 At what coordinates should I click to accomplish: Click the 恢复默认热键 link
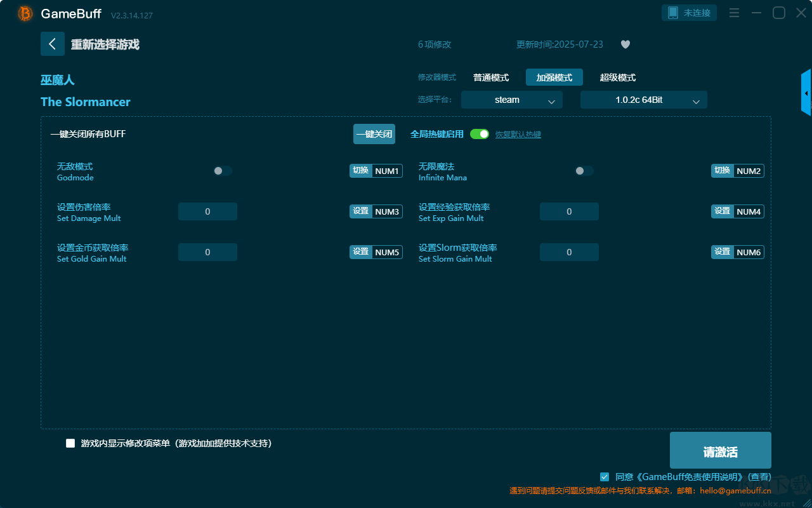coord(518,135)
